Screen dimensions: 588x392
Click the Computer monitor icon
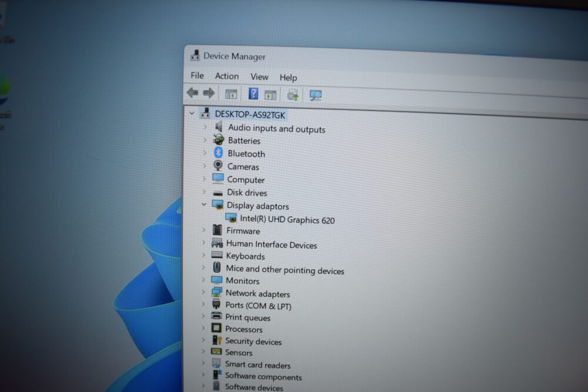[x=218, y=179]
